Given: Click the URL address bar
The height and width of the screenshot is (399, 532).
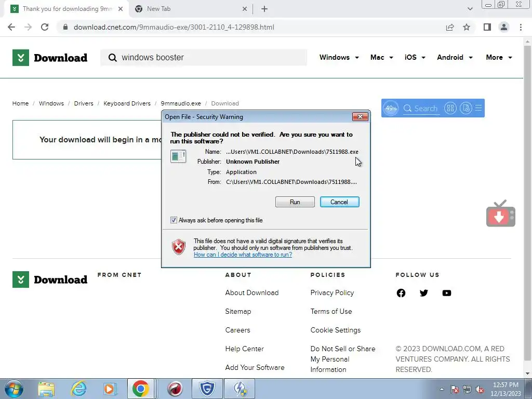Looking at the screenshot, I should [x=250, y=27].
